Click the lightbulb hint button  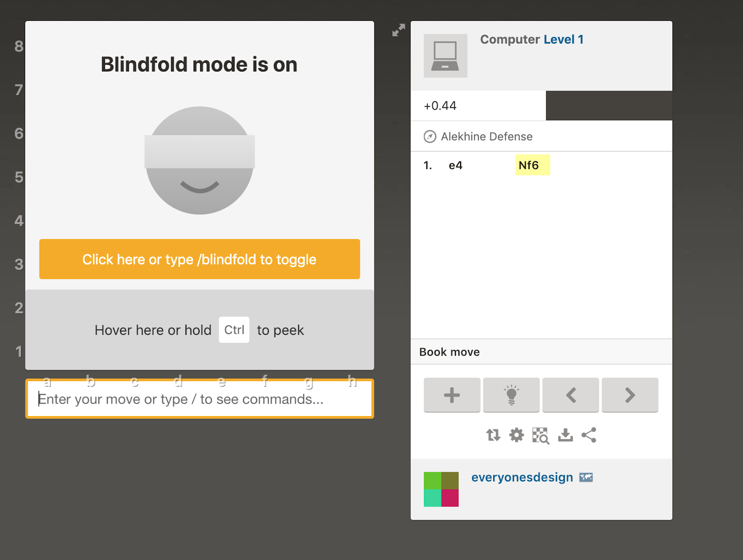pyautogui.click(x=511, y=395)
